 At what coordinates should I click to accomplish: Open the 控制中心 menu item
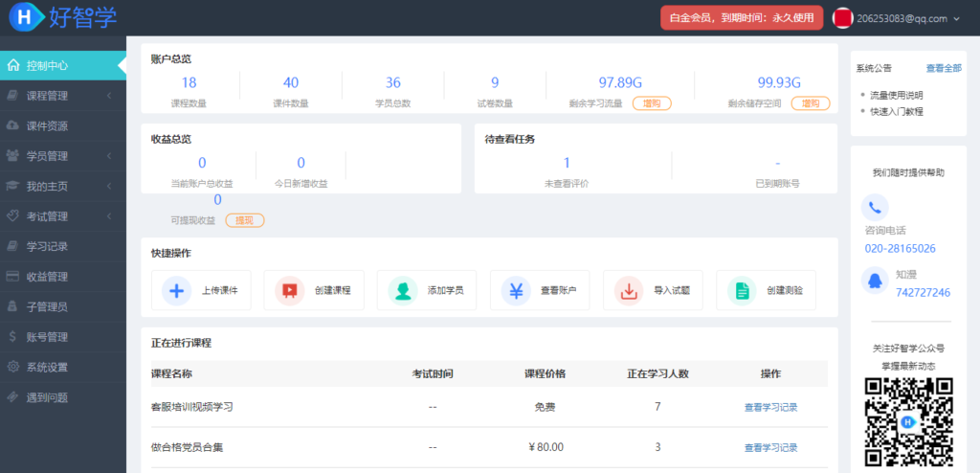tap(63, 66)
